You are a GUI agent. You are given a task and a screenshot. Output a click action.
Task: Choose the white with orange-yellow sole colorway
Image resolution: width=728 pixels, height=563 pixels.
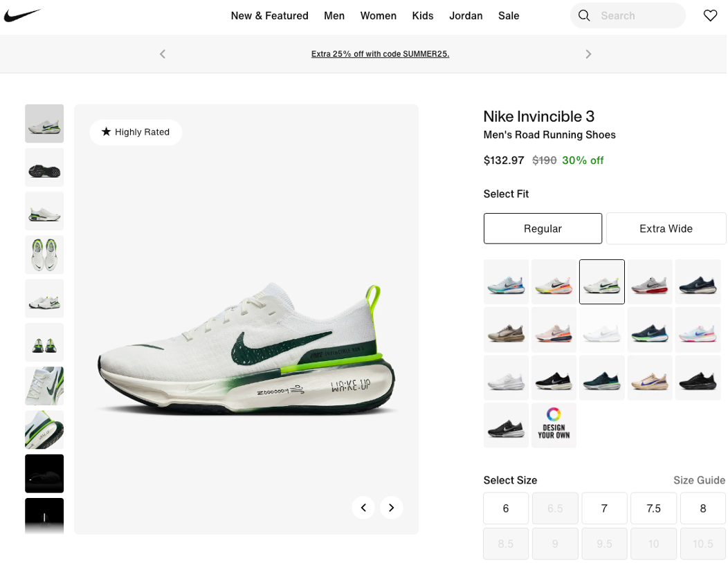click(554, 281)
